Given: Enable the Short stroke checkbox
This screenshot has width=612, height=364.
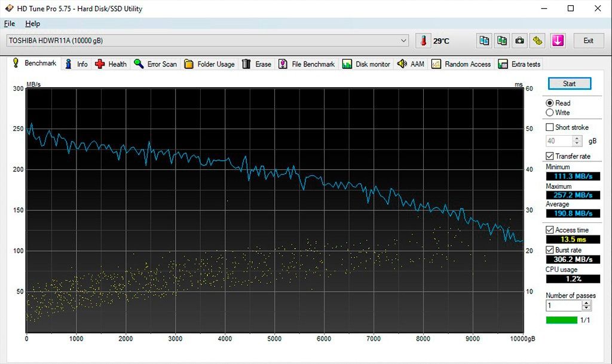Looking at the screenshot, I should coord(550,127).
